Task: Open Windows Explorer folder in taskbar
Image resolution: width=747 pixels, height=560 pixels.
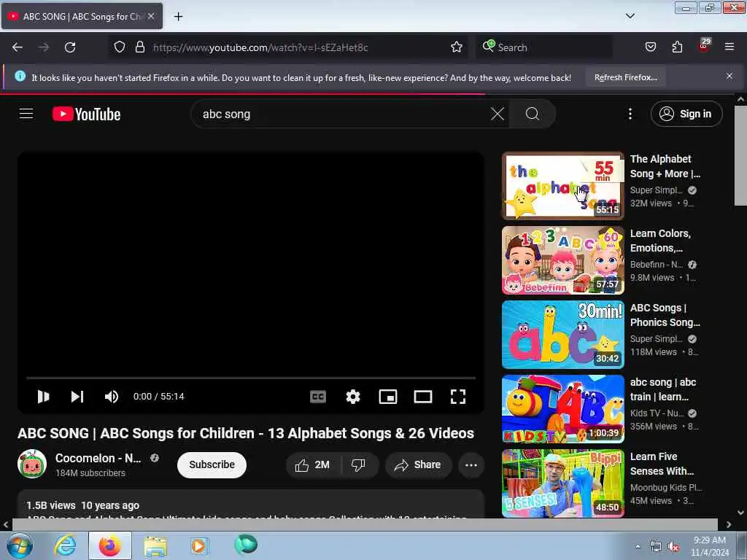Action: point(155,545)
